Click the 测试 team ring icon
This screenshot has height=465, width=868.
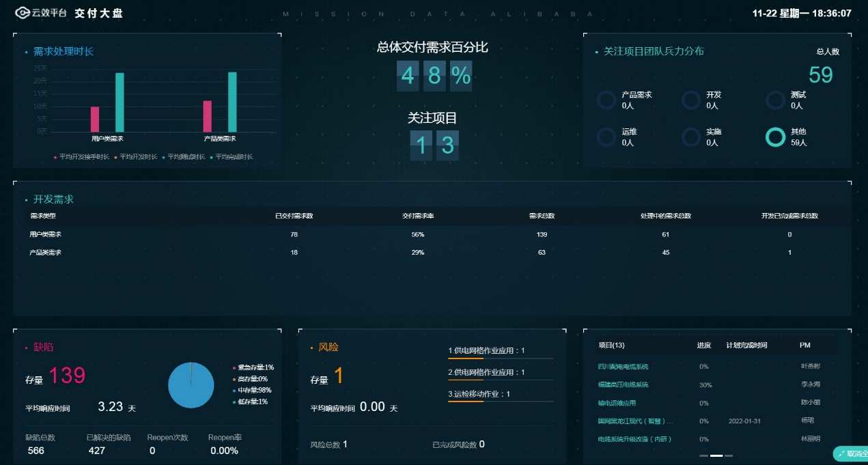coord(775,100)
